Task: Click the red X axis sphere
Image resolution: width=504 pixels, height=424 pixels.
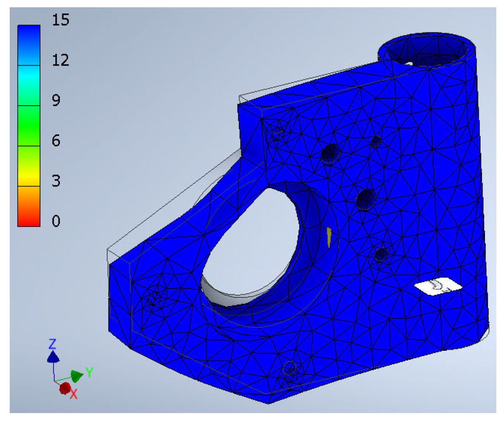Action: pos(65,389)
